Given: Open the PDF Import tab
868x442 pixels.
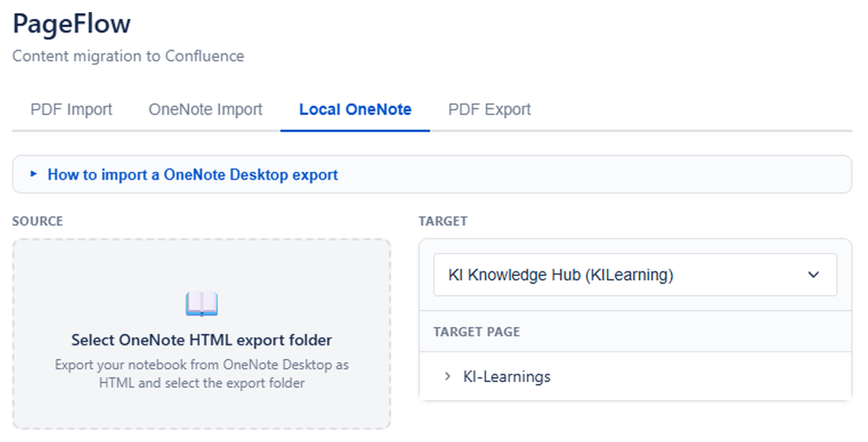Looking at the screenshot, I should tap(72, 110).
